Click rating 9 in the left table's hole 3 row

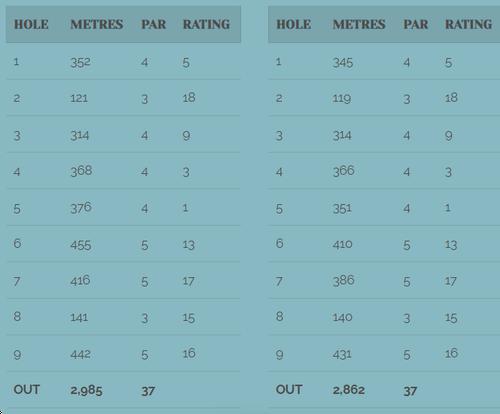[186, 136]
